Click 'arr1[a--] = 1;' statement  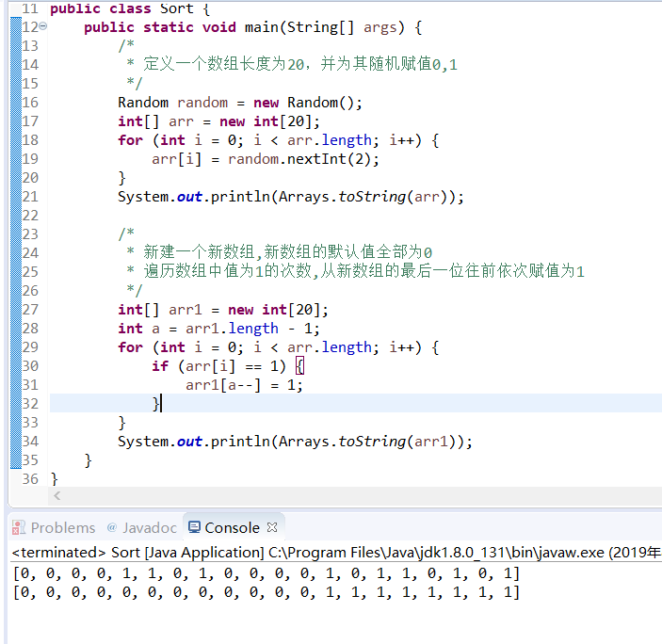[x=244, y=385]
